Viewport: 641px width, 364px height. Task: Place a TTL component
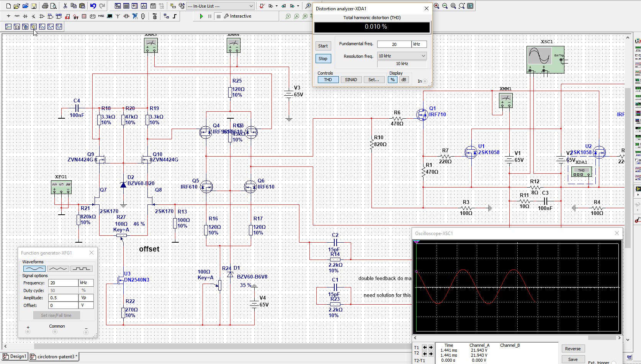[51, 16]
